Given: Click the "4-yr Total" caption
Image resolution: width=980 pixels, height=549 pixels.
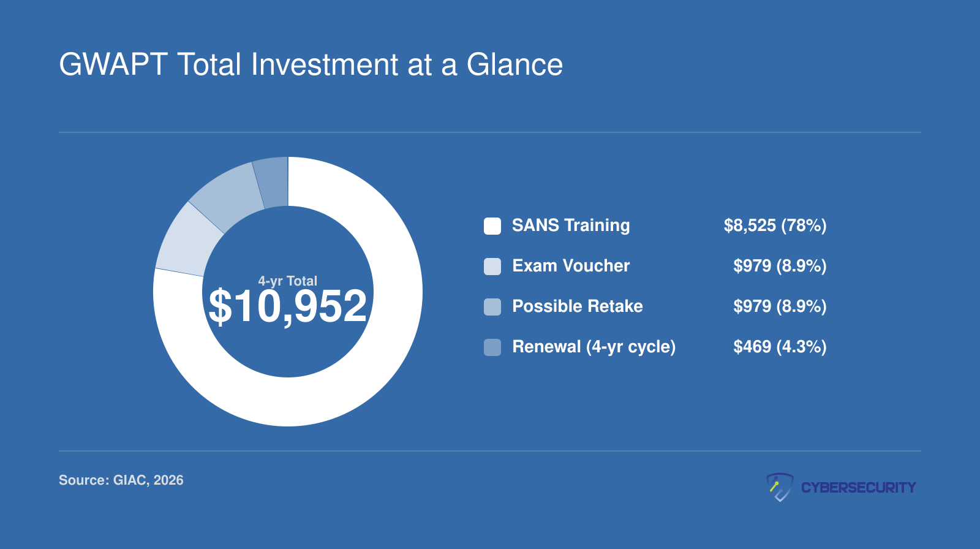Looking at the screenshot, I should tap(288, 281).
